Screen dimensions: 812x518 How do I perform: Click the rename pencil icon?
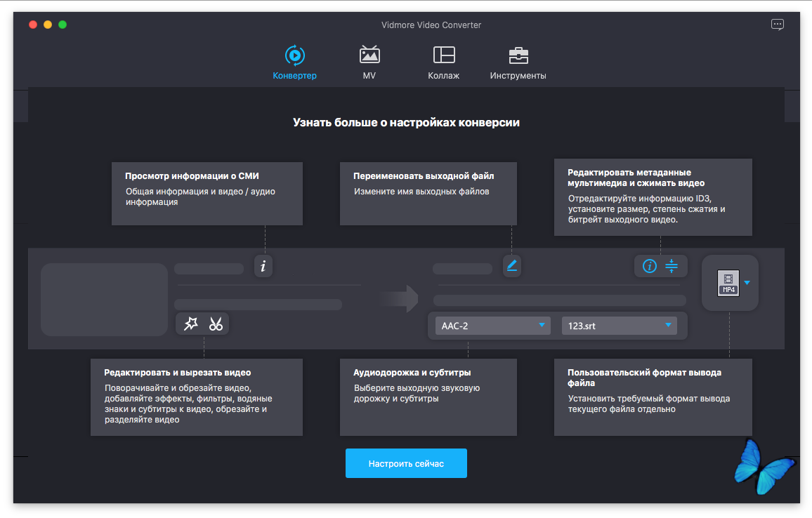[511, 265]
